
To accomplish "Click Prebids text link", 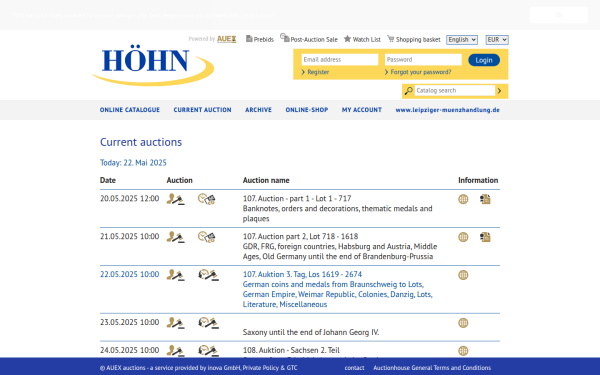I will click(x=264, y=39).
